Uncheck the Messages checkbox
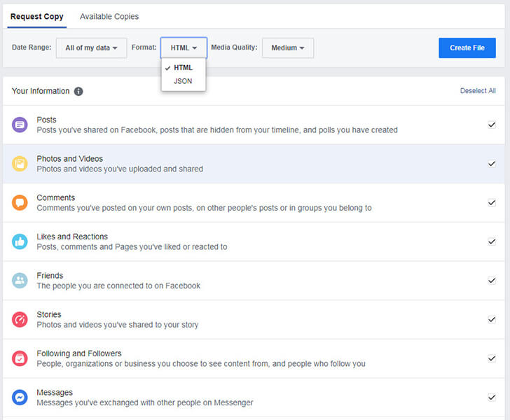Screen dimensions: 510x420 [492, 397]
